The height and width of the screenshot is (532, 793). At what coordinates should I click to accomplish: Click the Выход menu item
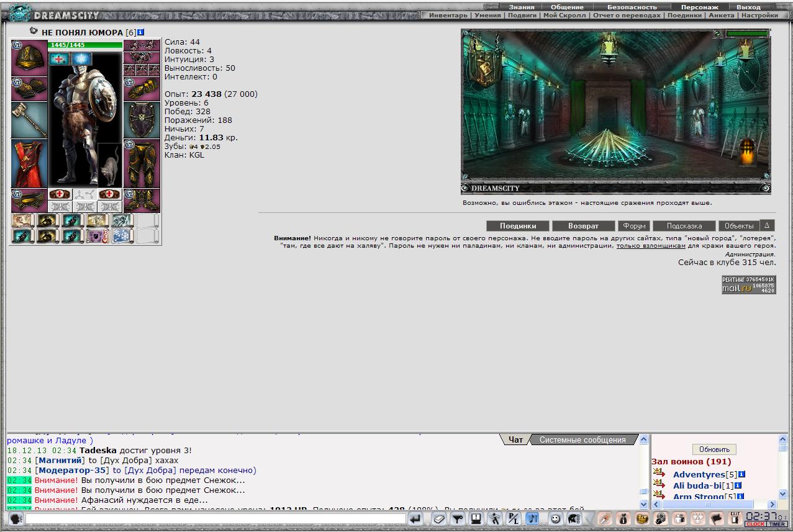[x=748, y=7]
